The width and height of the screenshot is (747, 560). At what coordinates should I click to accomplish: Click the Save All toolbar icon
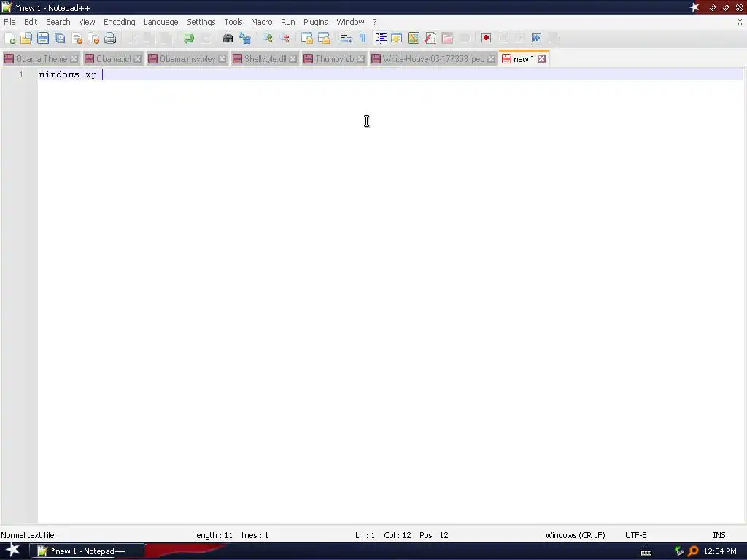point(60,38)
